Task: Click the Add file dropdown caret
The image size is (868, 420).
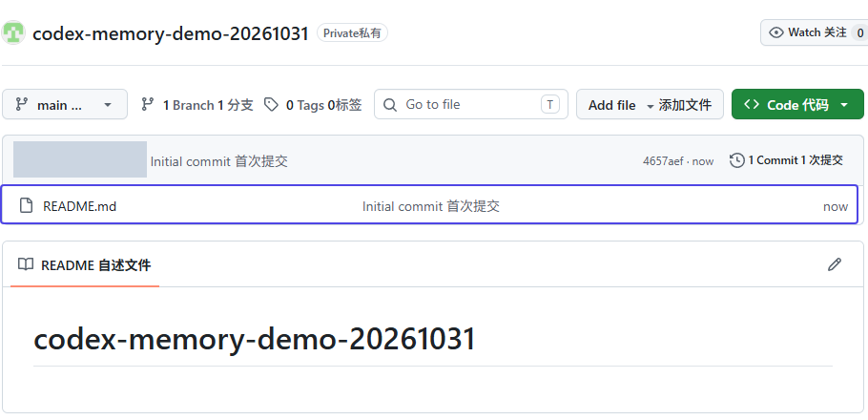Action: (x=651, y=106)
